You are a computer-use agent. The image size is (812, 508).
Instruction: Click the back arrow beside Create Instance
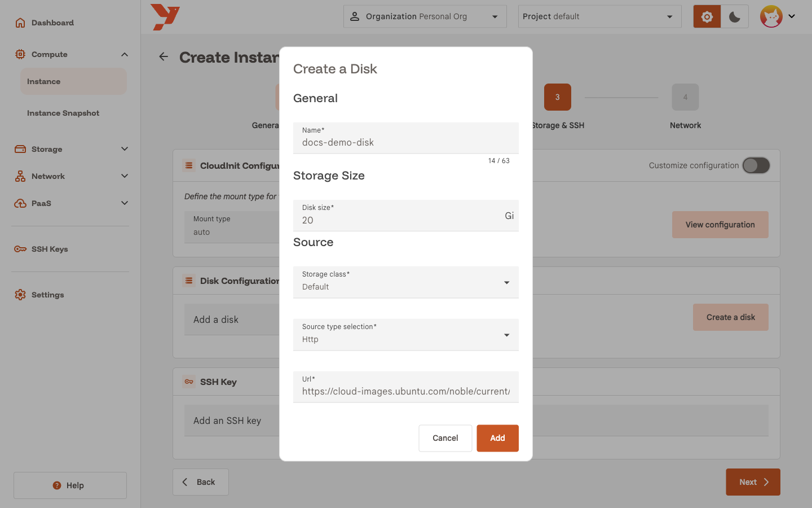(164, 56)
